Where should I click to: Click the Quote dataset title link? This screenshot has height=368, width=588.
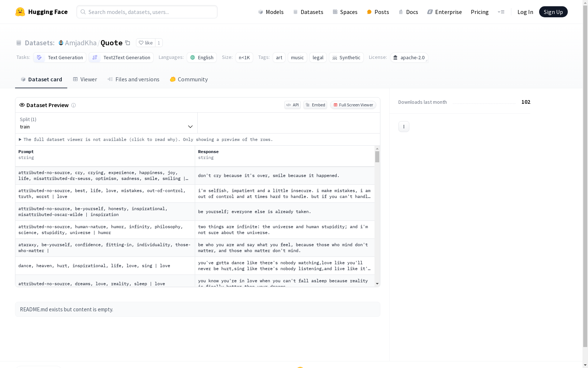pyautogui.click(x=112, y=43)
